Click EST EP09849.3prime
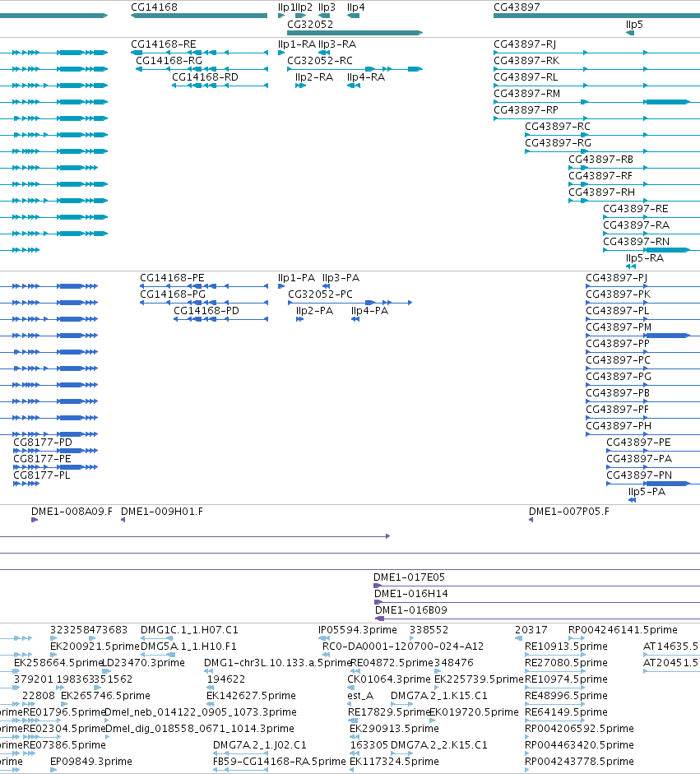 tap(53, 770)
